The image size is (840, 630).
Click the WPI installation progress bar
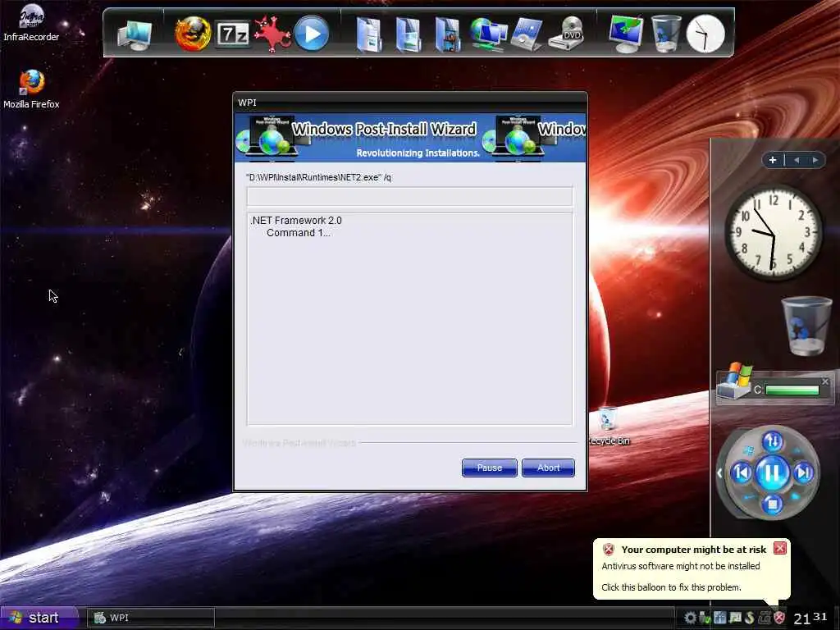(409, 196)
